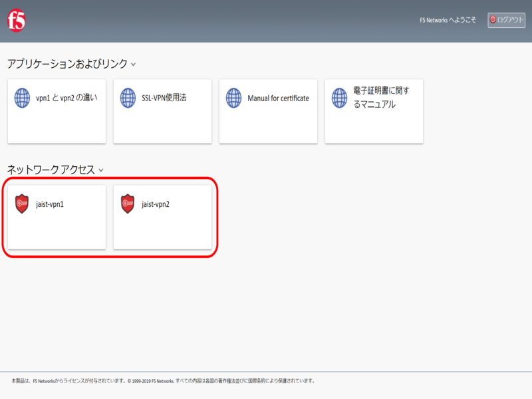
Task: Click the red shield icon for jaist-vpn1
Action: 23,203
